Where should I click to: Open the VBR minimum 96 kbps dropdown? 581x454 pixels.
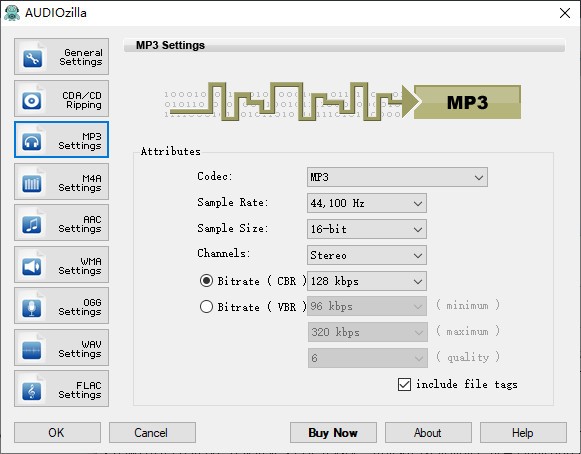pos(367,306)
